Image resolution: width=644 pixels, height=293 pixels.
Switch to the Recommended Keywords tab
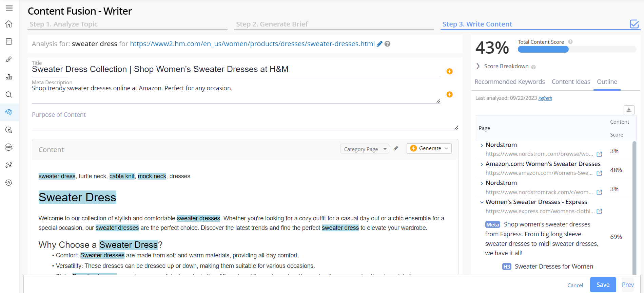coord(509,82)
